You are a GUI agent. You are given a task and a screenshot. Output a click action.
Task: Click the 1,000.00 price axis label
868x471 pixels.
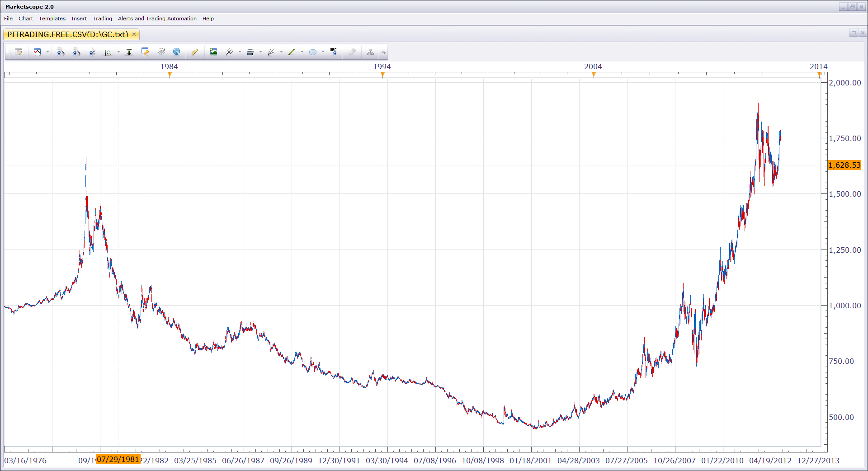click(845, 306)
